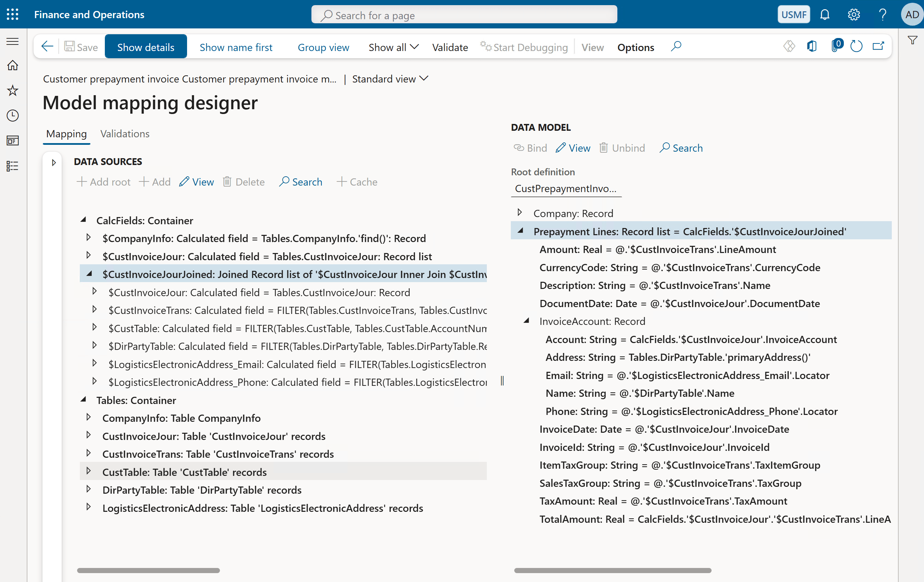924x582 pixels.
Task: Expand the left navigation hamburger menu
Action: [x=13, y=41]
